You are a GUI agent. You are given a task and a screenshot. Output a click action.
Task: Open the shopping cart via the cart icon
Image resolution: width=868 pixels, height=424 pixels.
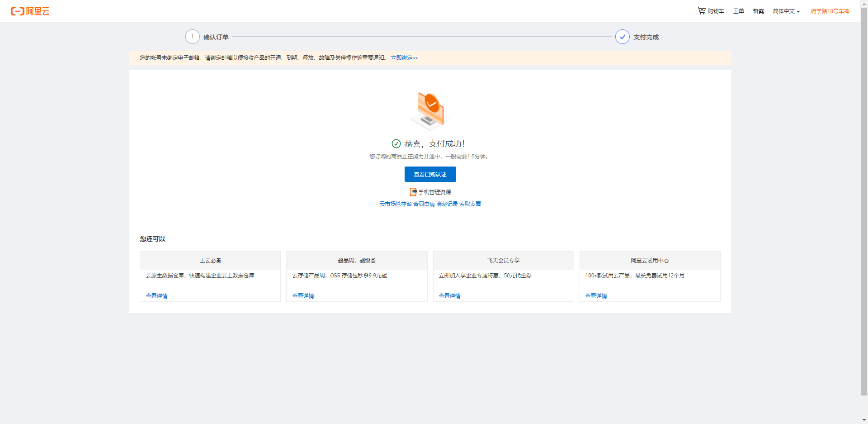[701, 10]
